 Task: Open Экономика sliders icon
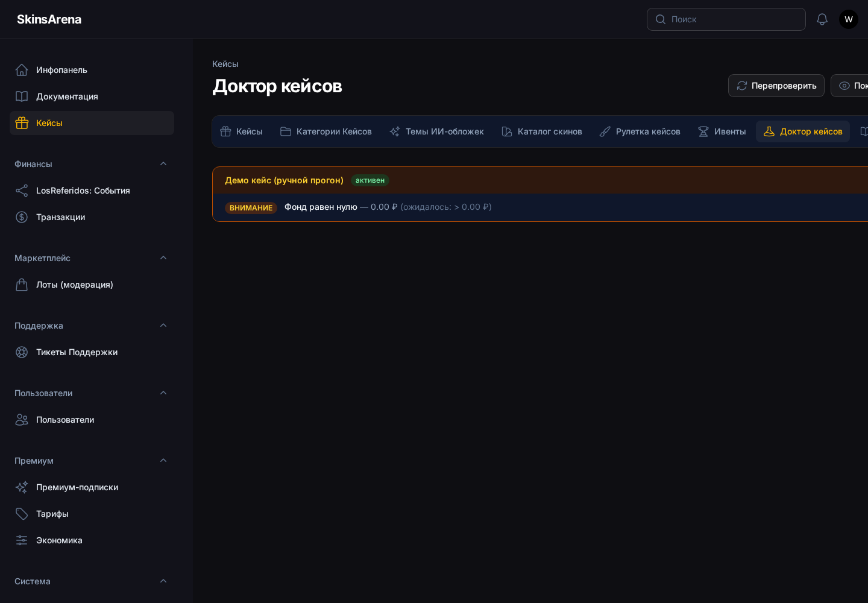coord(22,540)
